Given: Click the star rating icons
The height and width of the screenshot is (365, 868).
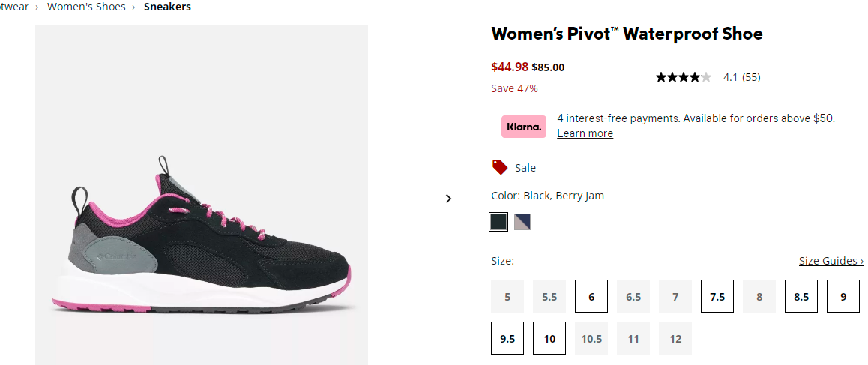Looking at the screenshot, I should point(683,77).
